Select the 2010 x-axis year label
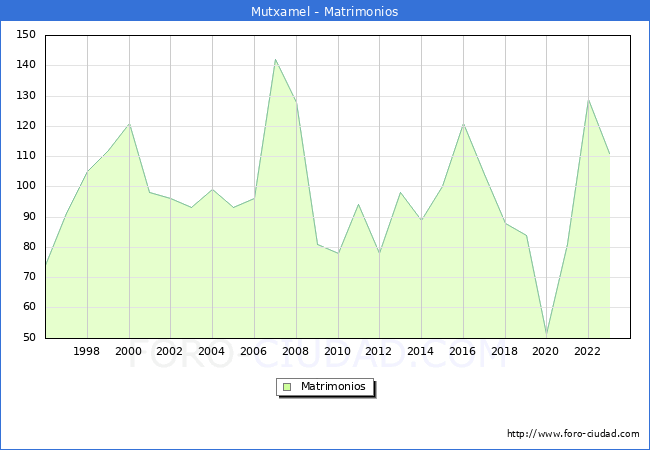This screenshot has width=650, height=450. (337, 351)
